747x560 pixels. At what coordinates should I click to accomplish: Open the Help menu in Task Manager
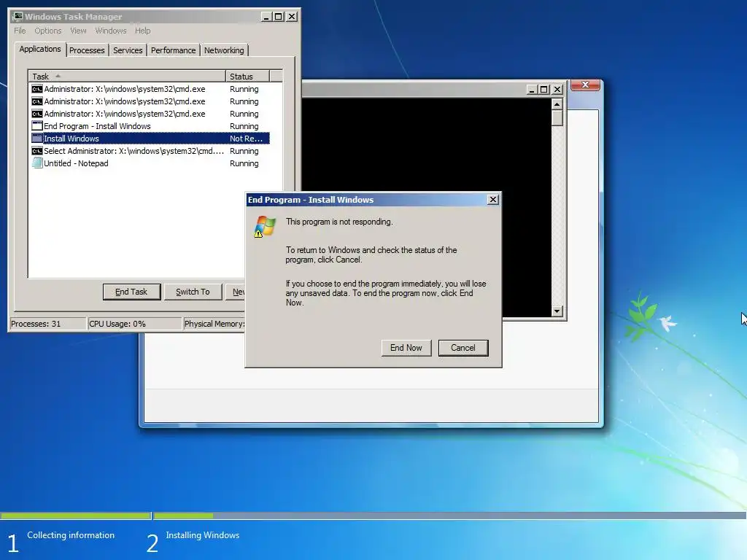tap(142, 31)
